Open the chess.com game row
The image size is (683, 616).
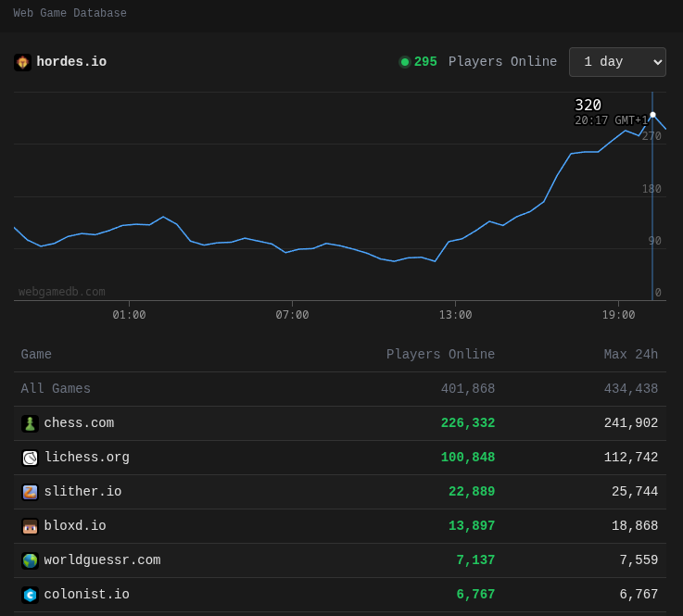(x=340, y=423)
